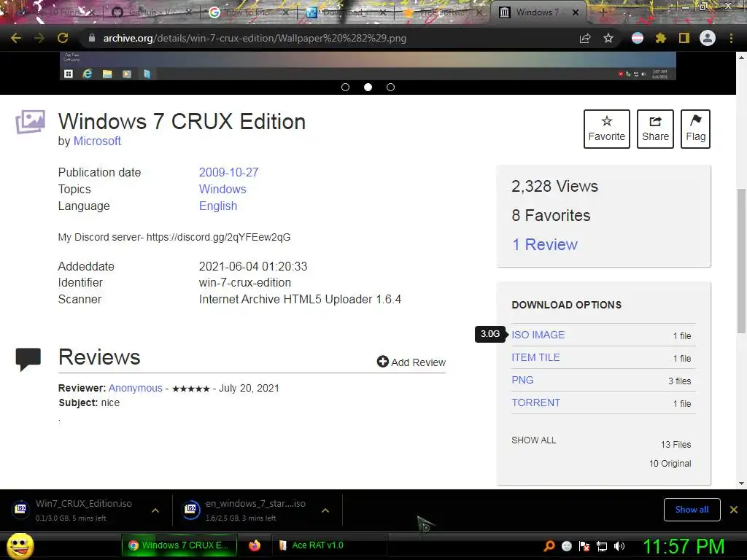747x560 pixels.
Task: Click the share page icon in address bar
Action: [585, 38]
